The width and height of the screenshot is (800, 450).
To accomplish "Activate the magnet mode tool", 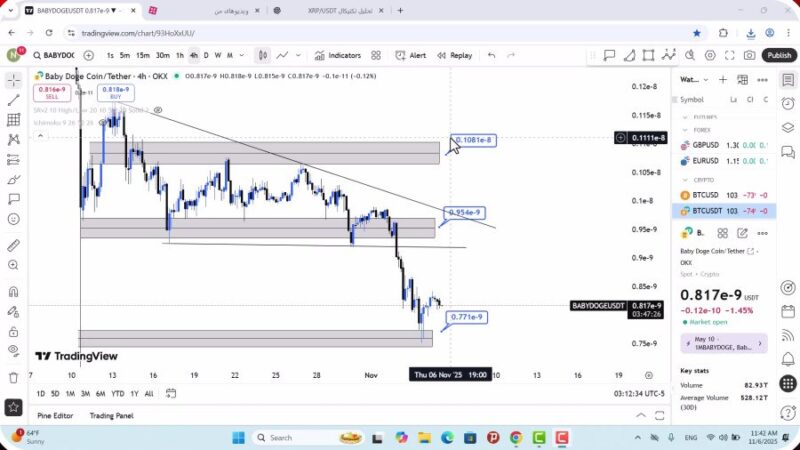I will pos(13,292).
